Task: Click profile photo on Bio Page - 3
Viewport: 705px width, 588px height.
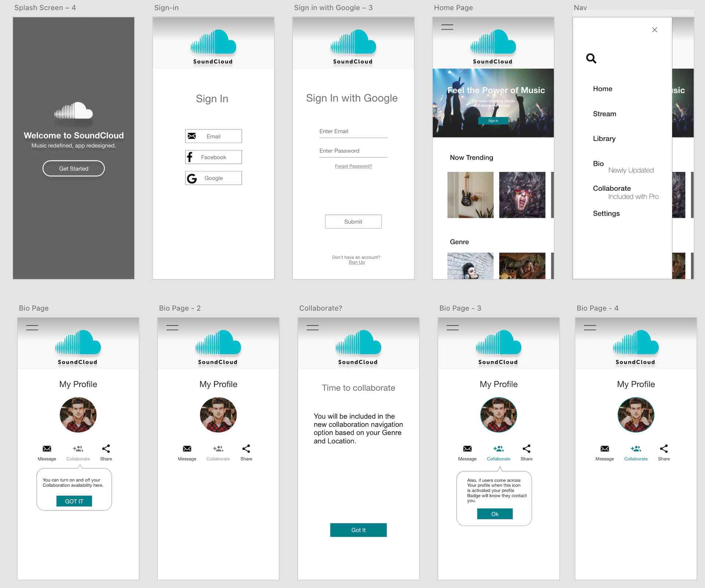Action: click(x=499, y=415)
